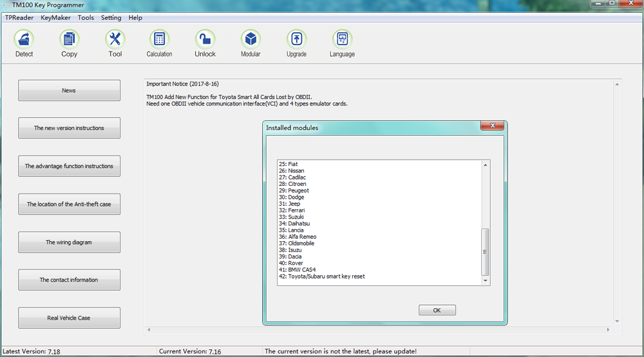Image resolution: width=644 pixels, height=357 pixels.
Task: Confirm Installed modules with OK
Action: point(437,310)
